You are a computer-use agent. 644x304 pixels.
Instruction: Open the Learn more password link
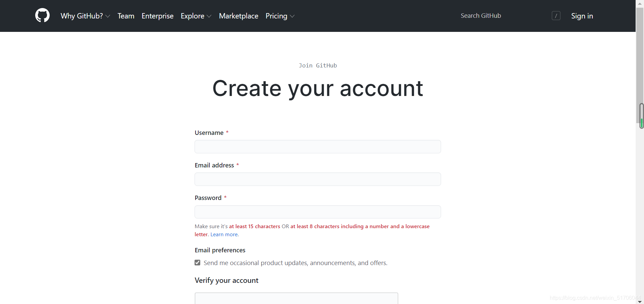coord(224,235)
